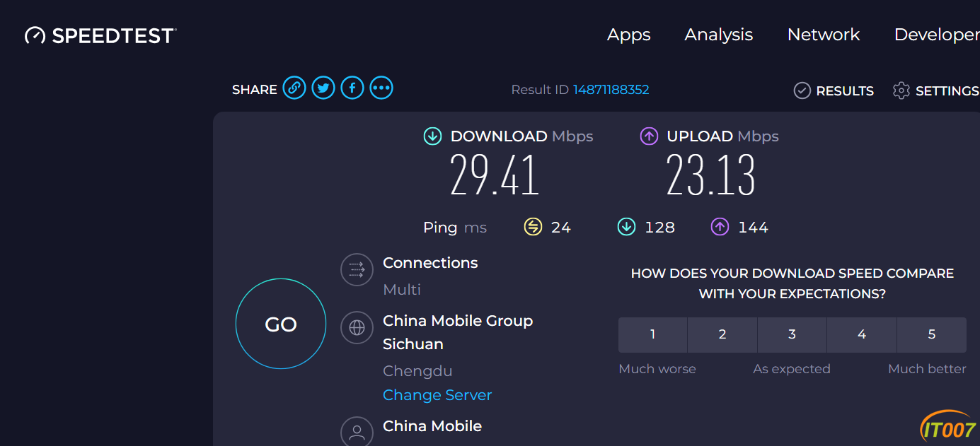Viewport: 980px width, 446px height.
Task: Click the Ping ms label
Action: pos(455,227)
